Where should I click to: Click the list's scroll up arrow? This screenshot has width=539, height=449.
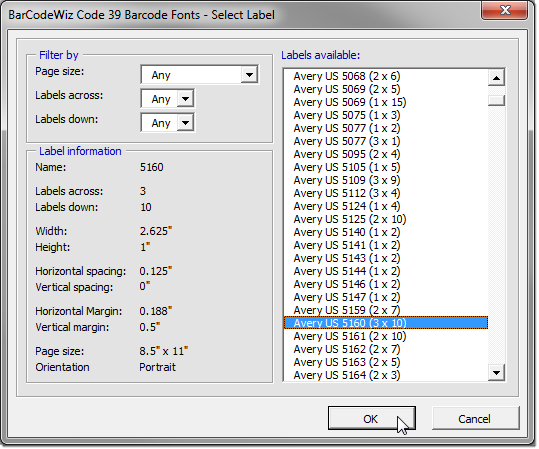(x=496, y=78)
